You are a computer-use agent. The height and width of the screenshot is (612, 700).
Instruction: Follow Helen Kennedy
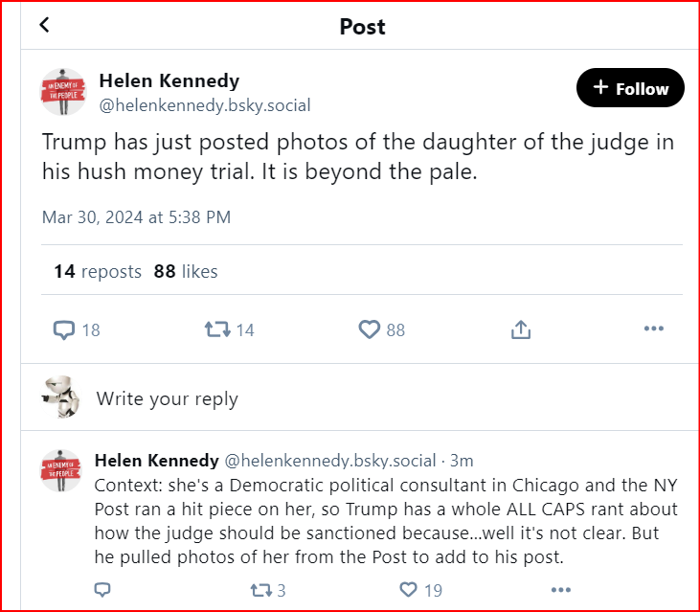click(630, 88)
